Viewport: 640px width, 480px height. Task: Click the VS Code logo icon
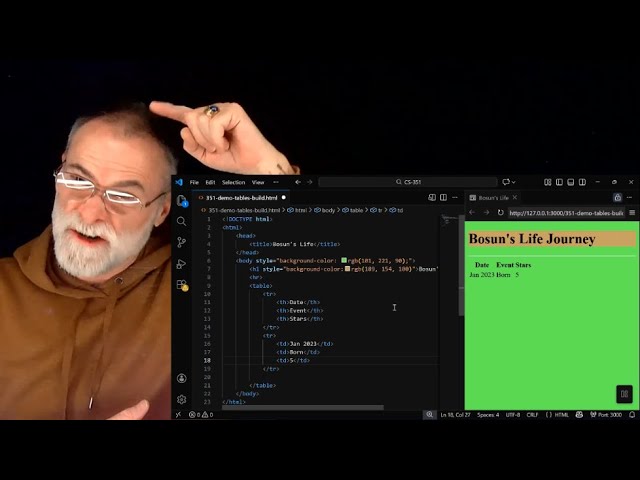[179, 182]
